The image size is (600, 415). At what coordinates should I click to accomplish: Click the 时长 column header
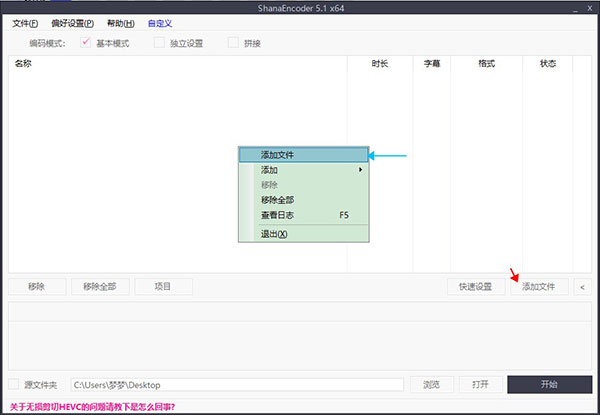(x=380, y=63)
